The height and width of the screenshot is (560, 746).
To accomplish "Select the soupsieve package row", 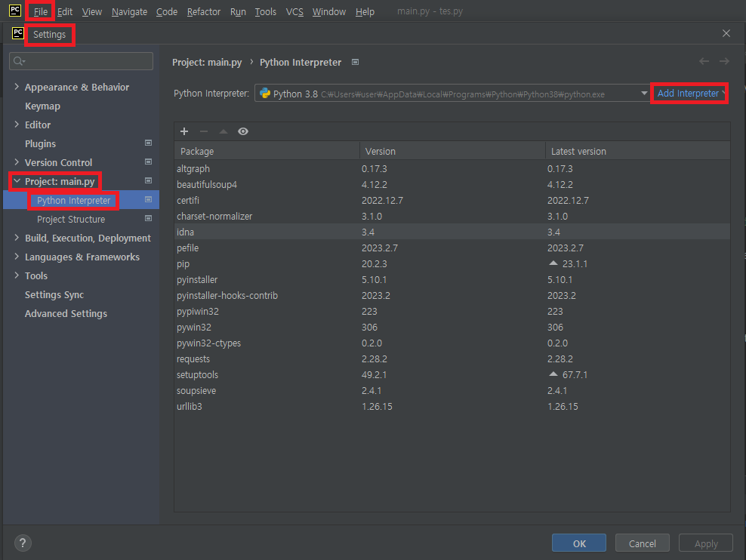I will 452,390.
